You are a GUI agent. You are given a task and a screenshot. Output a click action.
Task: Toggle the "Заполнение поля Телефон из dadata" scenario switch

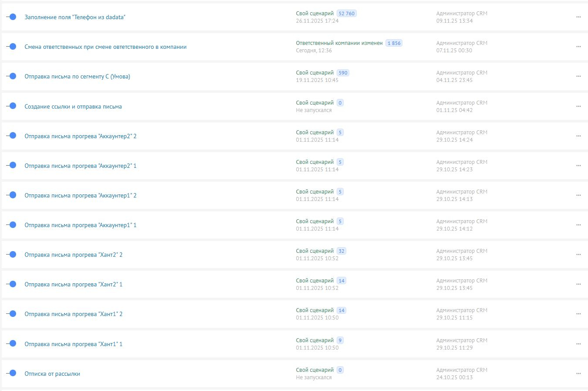click(x=12, y=17)
